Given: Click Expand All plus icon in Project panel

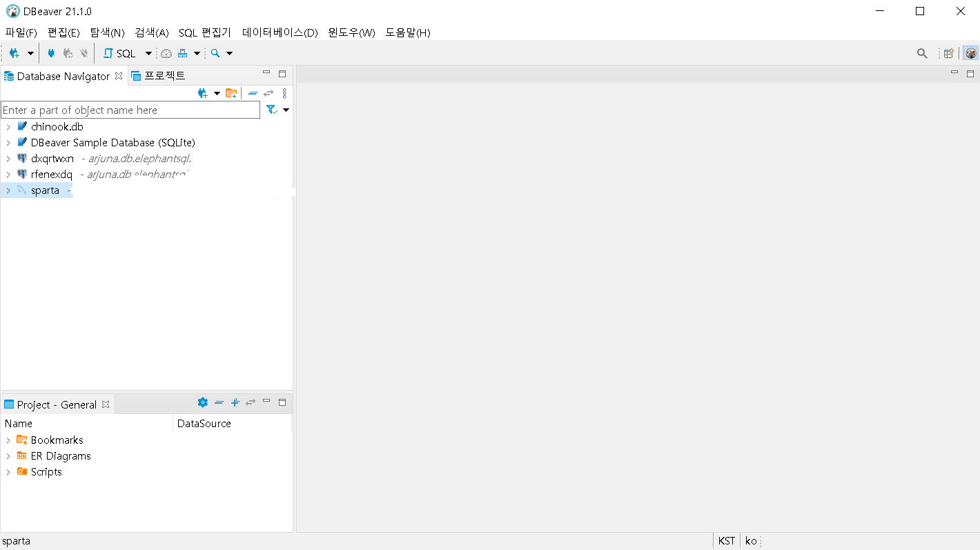Looking at the screenshot, I should click(x=235, y=402).
